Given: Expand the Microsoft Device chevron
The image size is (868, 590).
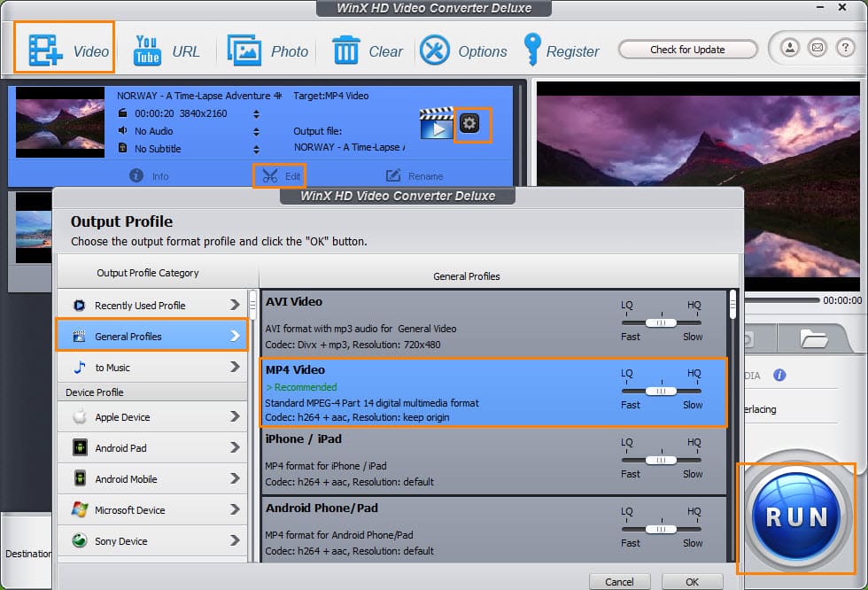Looking at the screenshot, I should point(235,509).
